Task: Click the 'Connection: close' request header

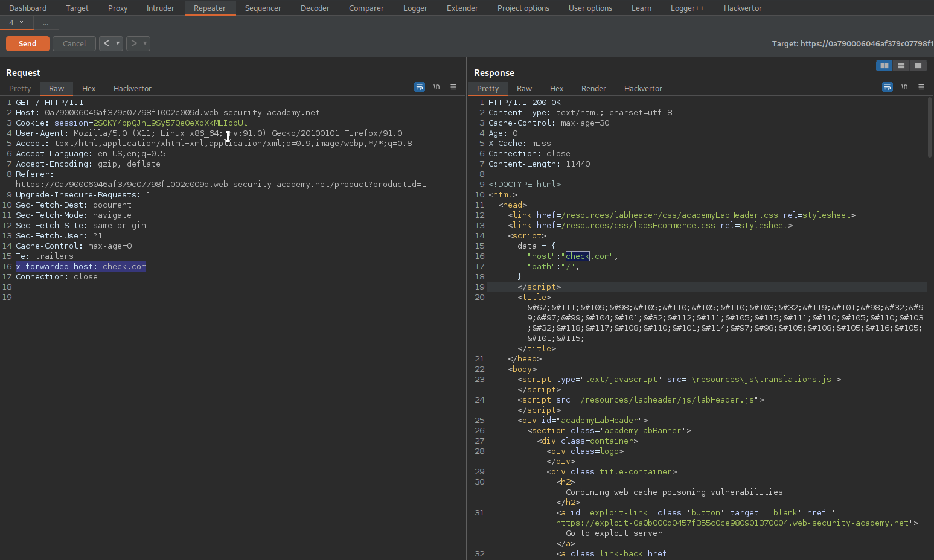Action: point(57,277)
